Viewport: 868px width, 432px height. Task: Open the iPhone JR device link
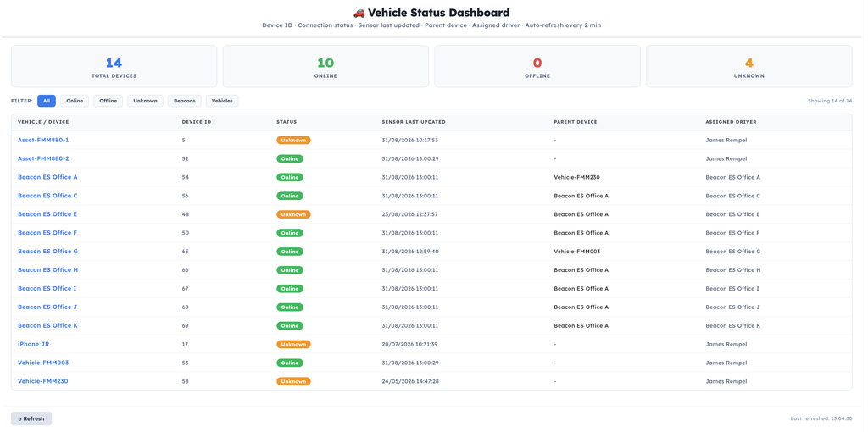pyautogui.click(x=33, y=344)
